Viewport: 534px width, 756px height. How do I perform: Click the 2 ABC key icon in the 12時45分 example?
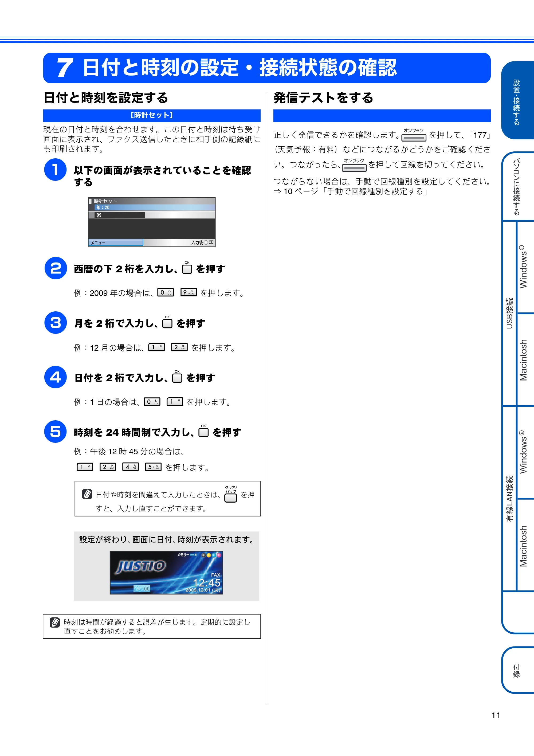tap(108, 467)
